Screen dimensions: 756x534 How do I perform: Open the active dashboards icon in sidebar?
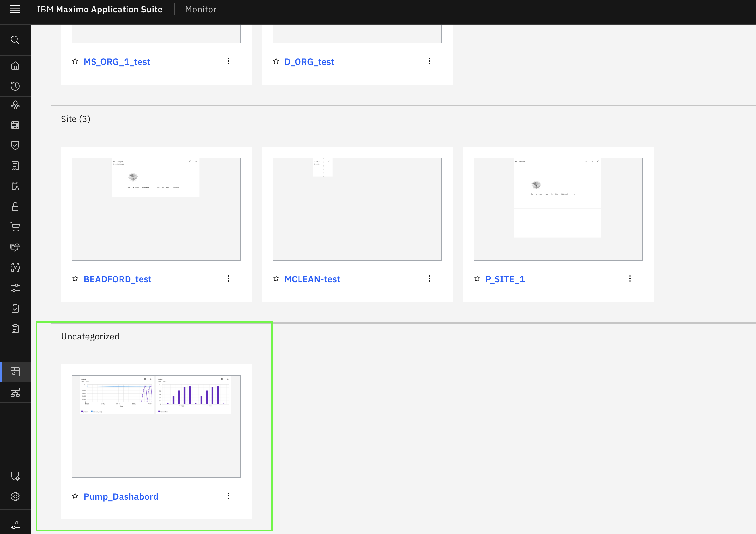[15, 372]
